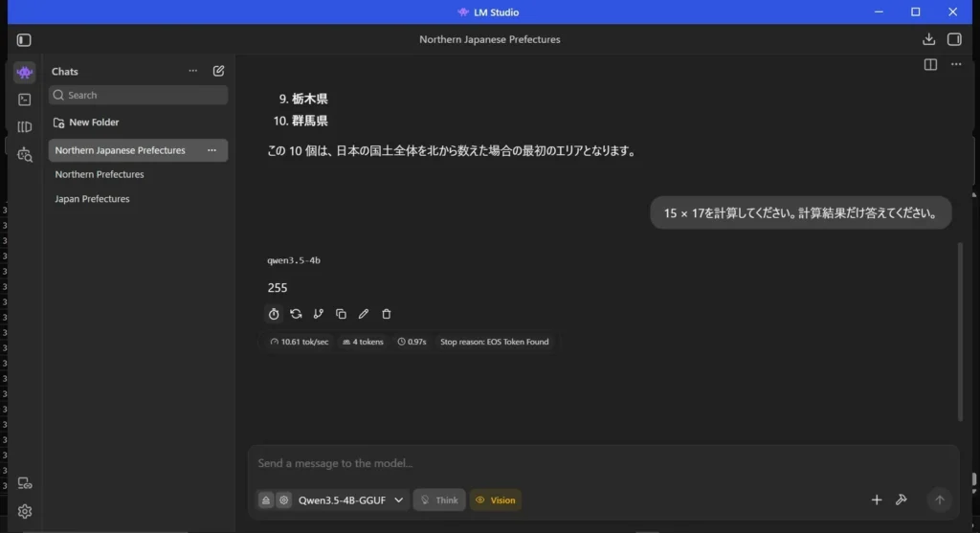The image size is (980, 533).
Task: Select Northern Japanese Prefectures chat
Action: pos(138,150)
